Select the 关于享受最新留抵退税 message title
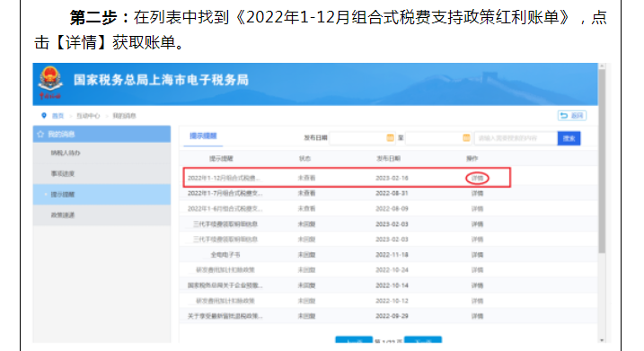 225,316
